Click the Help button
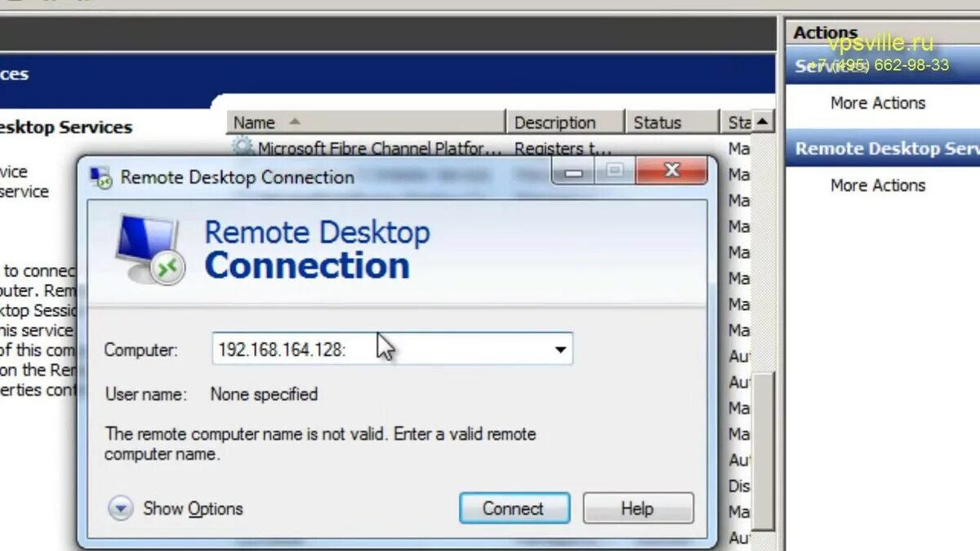The height and width of the screenshot is (551, 980). [638, 508]
